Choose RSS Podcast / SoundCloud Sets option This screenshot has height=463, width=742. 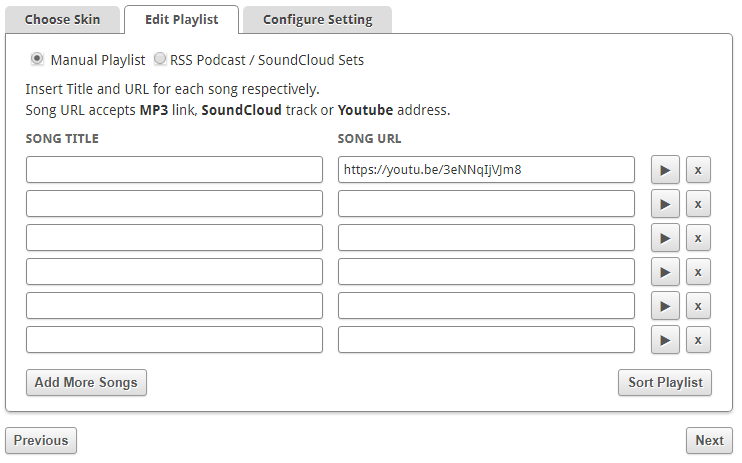pyautogui.click(x=160, y=59)
